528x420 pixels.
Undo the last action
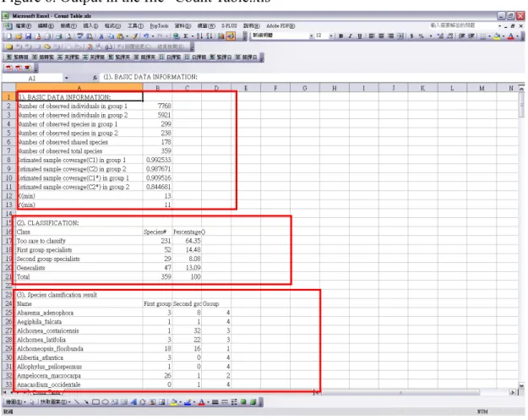point(146,36)
